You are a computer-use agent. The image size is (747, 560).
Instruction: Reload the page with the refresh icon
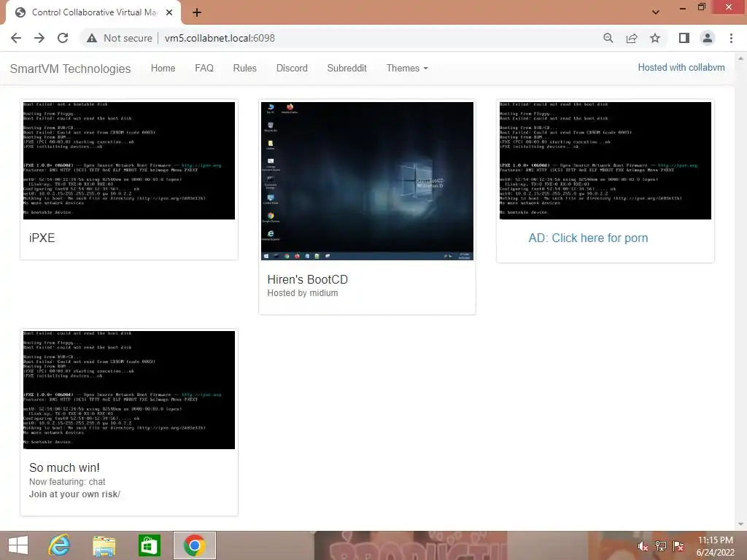[63, 38]
